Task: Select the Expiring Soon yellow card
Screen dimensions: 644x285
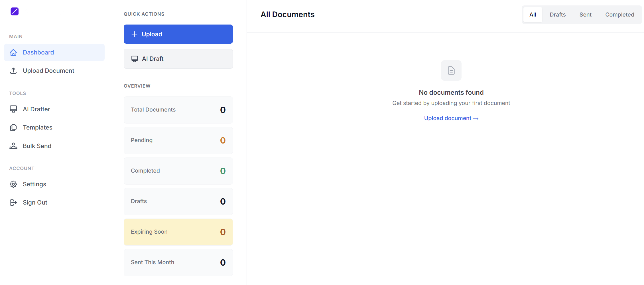Action: tap(178, 232)
